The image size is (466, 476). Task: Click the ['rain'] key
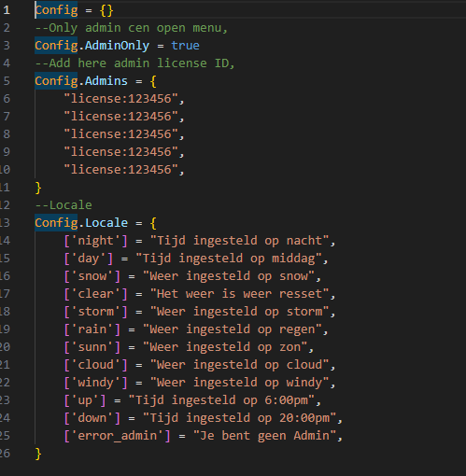pos(92,329)
